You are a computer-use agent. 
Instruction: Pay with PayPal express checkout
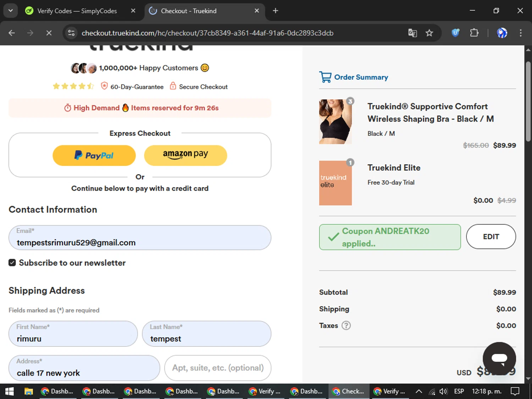point(94,155)
